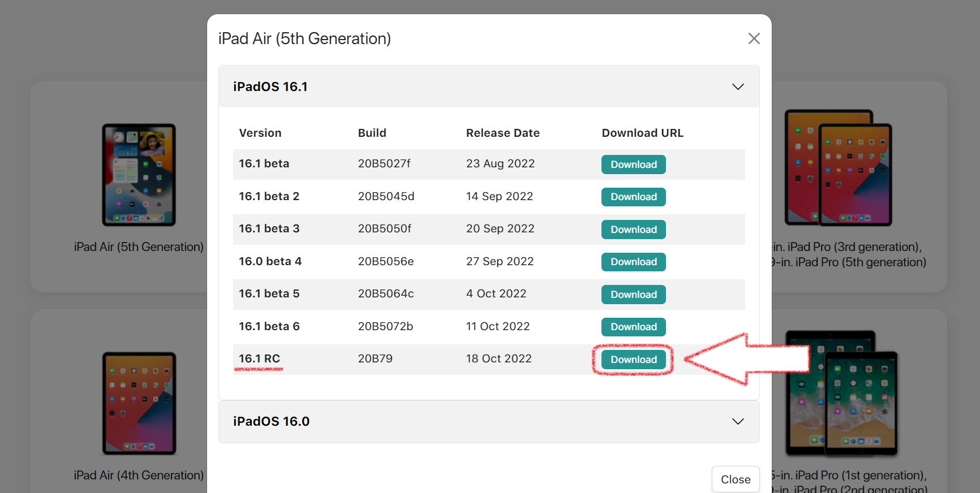
Task: Select build number 20B5072b
Action: (385, 326)
